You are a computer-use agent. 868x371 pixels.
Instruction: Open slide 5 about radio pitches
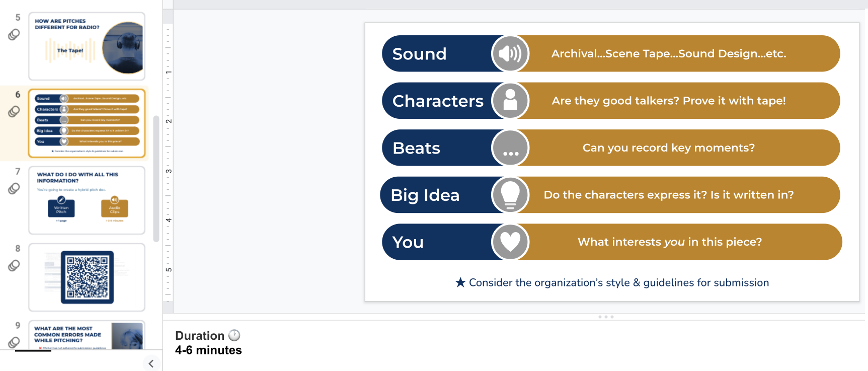(87, 46)
